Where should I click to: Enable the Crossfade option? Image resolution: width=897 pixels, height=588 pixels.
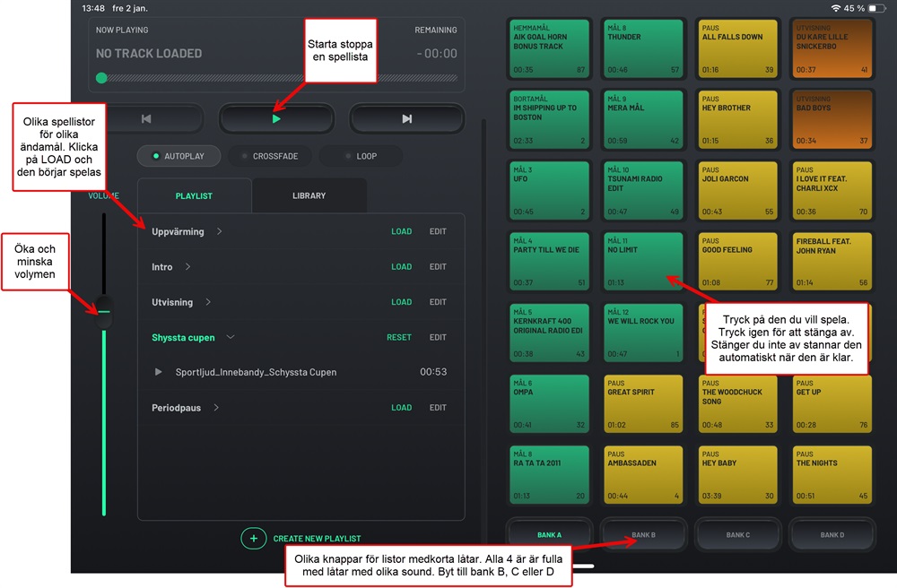click(270, 156)
